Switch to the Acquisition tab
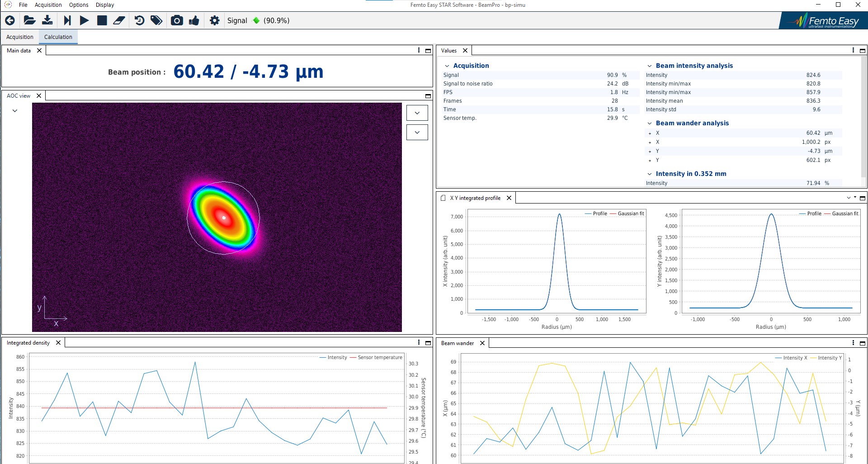 pos(20,37)
